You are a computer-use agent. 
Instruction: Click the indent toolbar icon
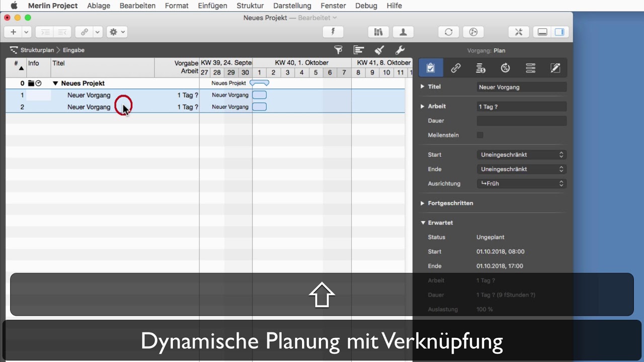pos(45,32)
